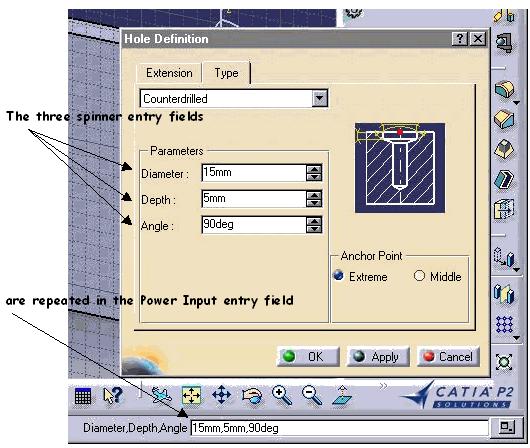Decrease the Depth spinner value
Screen dimensions: 530x448
tap(314, 203)
